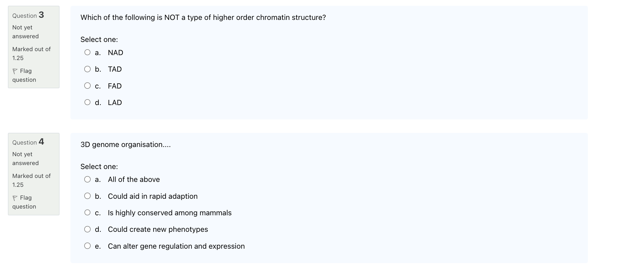Select 'Is highly conserved among mammals'
This screenshot has height=275, width=644.
click(x=88, y=212)
